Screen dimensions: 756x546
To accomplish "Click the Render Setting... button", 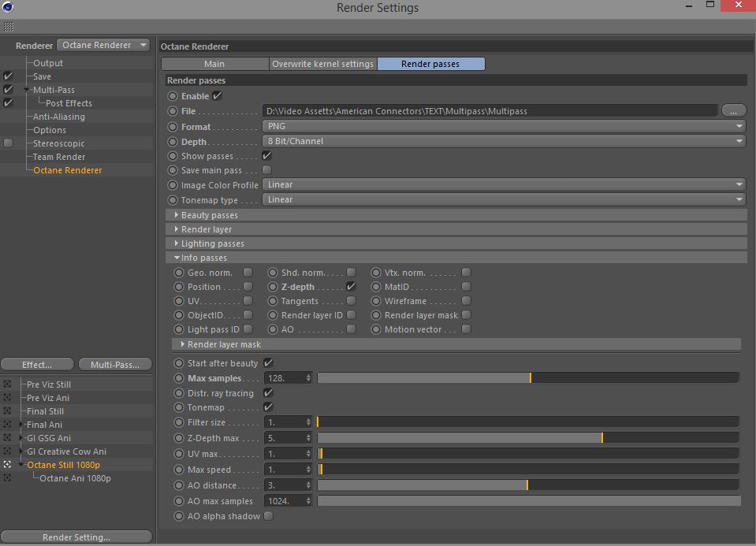I will point(76,537).
